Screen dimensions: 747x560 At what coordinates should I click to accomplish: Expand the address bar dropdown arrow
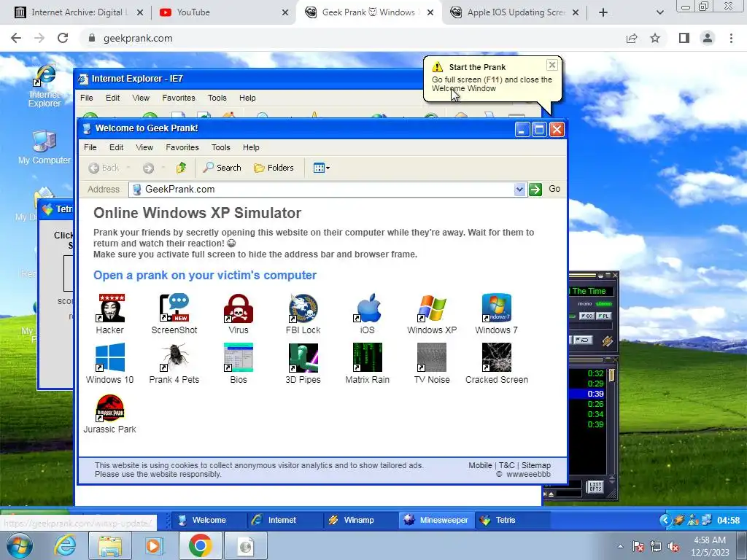[x=519, y=190]
